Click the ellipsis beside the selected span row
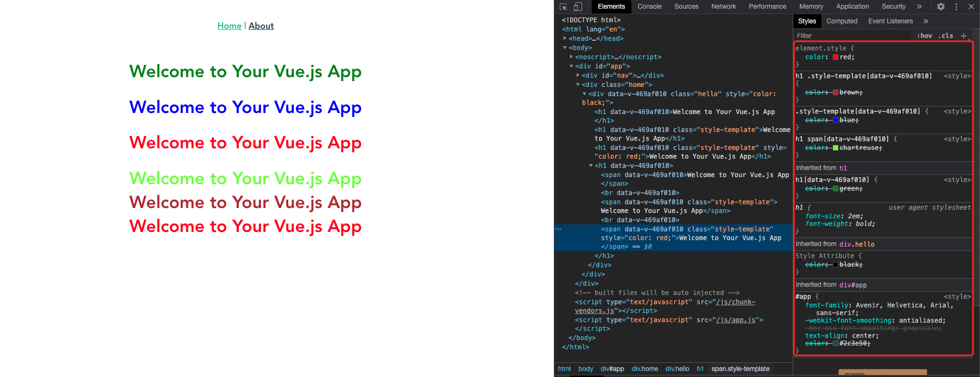 [558, 229]
